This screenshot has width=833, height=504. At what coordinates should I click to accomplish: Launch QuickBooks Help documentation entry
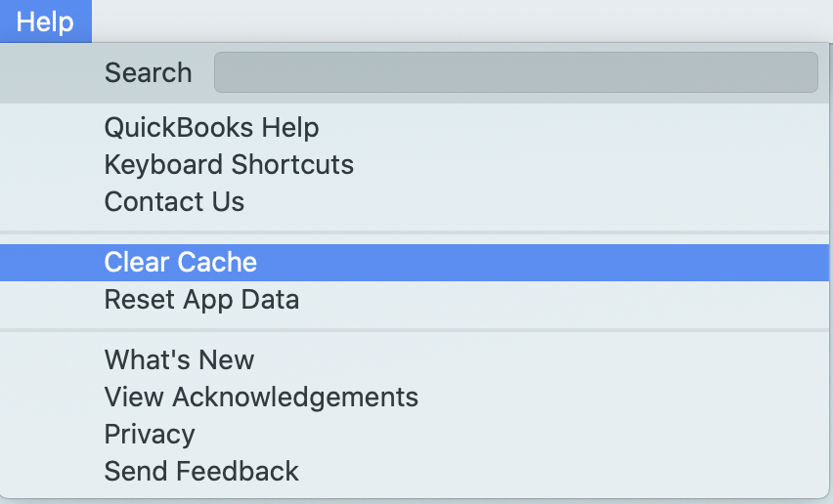click(211, 127)
